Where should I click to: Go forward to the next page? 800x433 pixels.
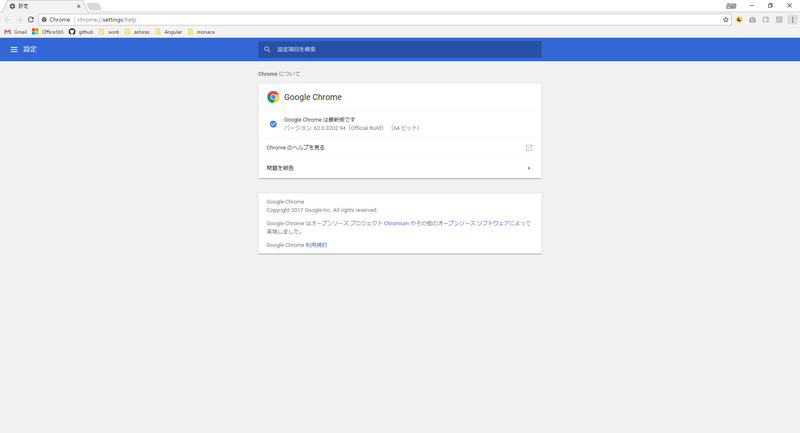[x=19, y=19]
